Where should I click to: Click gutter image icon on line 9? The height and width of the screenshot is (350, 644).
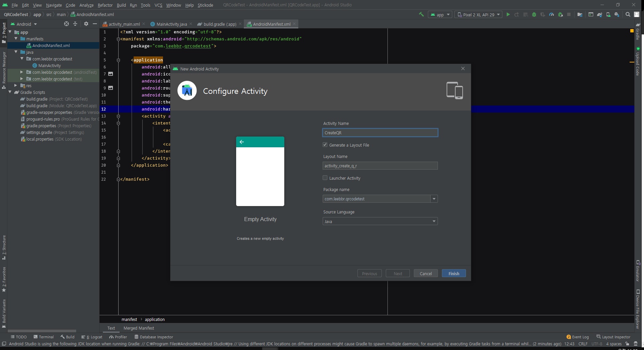click(x=111, y=88)
